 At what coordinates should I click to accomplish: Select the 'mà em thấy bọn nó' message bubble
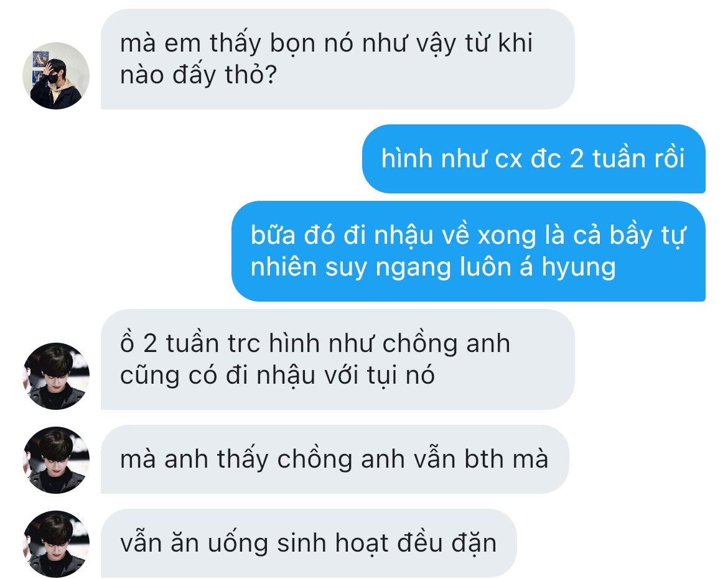point(337,59)
